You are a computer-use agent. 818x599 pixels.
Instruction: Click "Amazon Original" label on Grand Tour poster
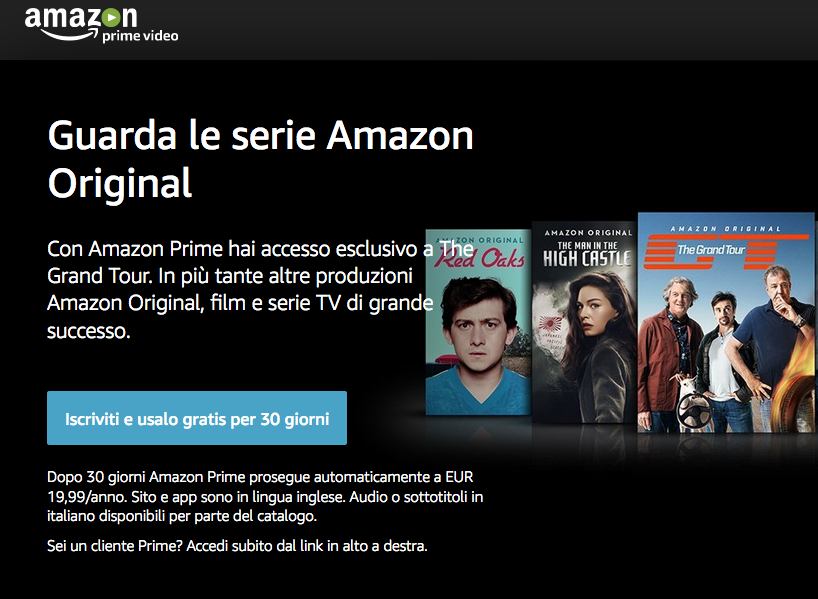click(x=726, y=229)
